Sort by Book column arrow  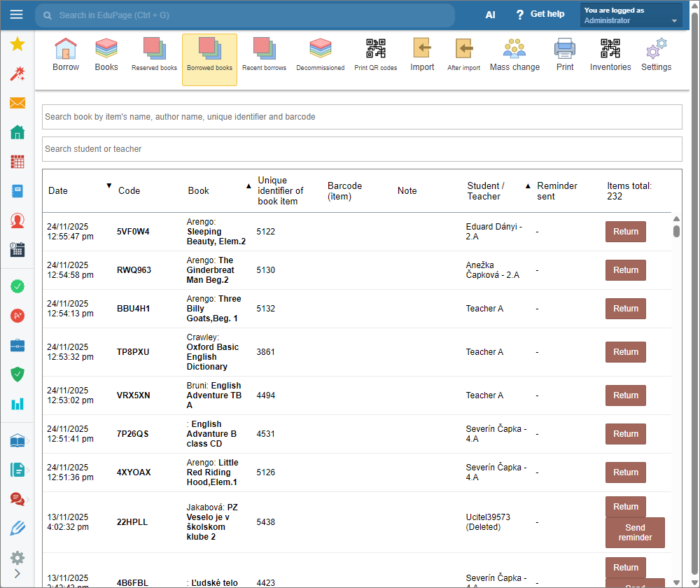pyautogui.click(x=248, y=186)
